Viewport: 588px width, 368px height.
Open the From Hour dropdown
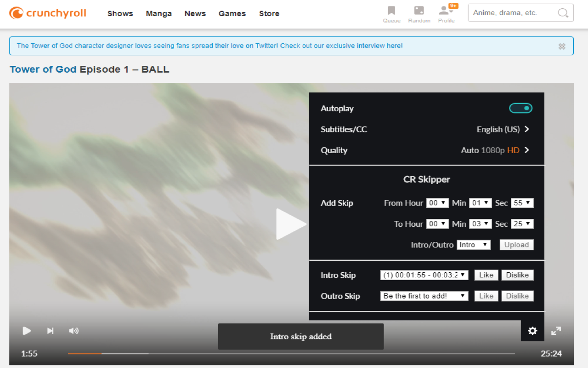437,203
